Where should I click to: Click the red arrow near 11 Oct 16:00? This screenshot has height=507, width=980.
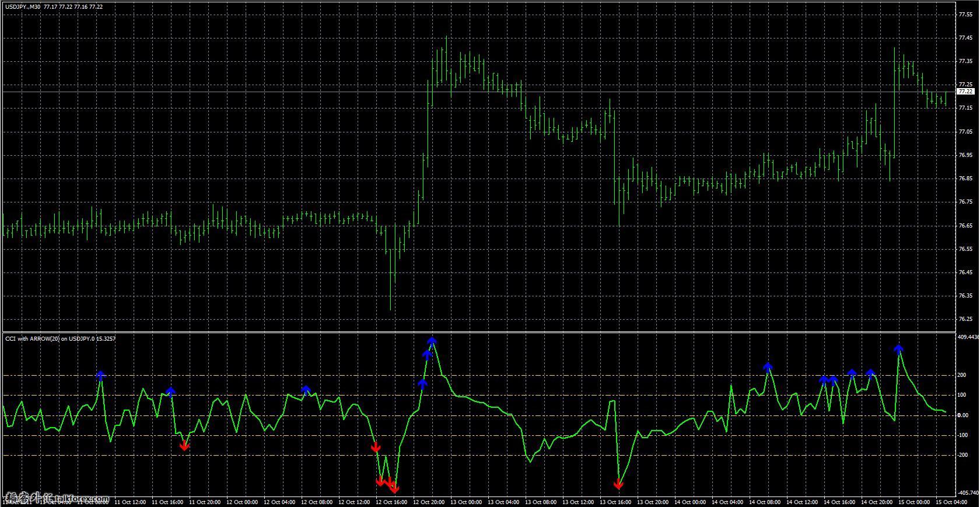point(184,446)
